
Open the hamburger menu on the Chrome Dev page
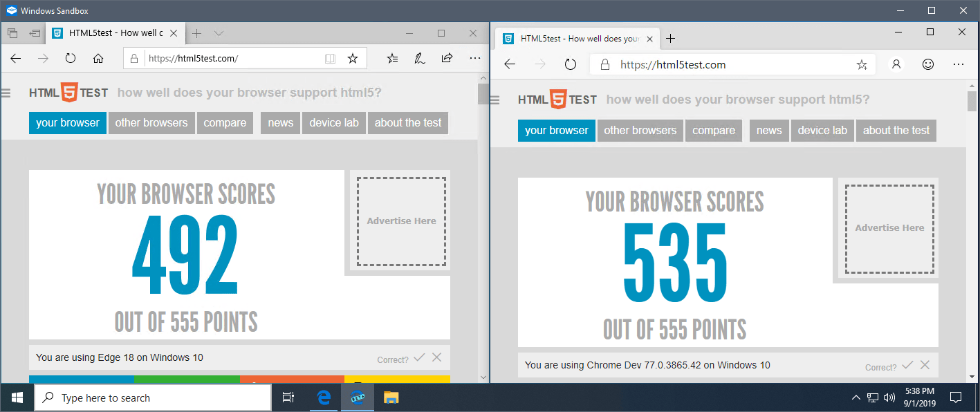tap(495, 100)
